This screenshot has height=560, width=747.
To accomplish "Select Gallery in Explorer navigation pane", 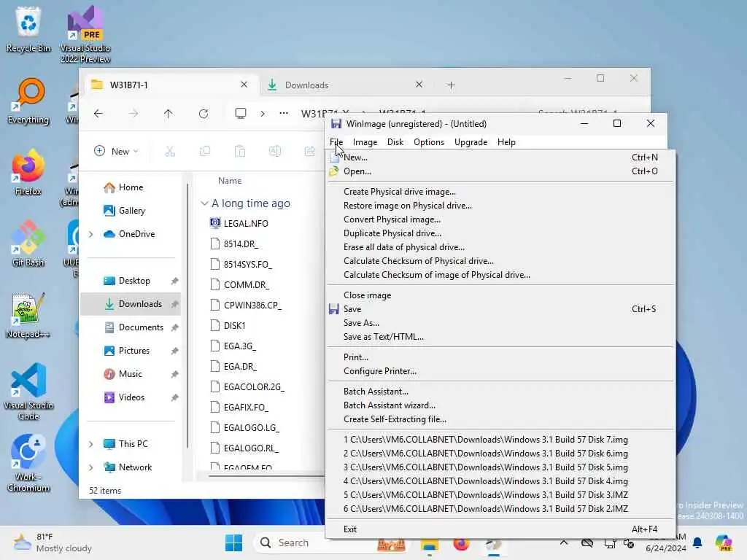I will click(x=132, y=211).
